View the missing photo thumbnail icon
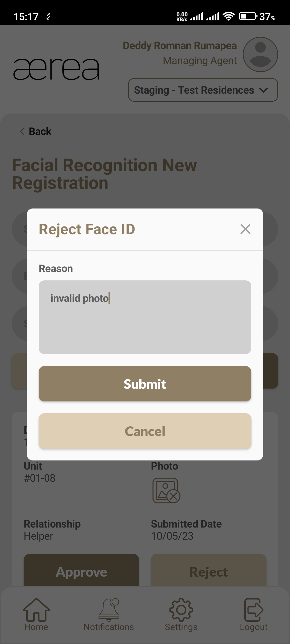 [x=166, y=490]
